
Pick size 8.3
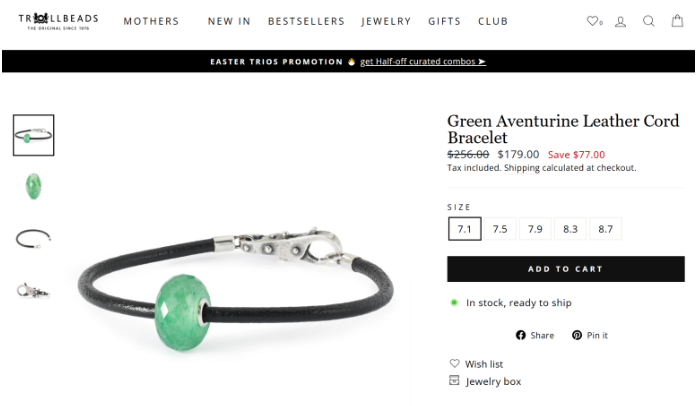(570, 229)
